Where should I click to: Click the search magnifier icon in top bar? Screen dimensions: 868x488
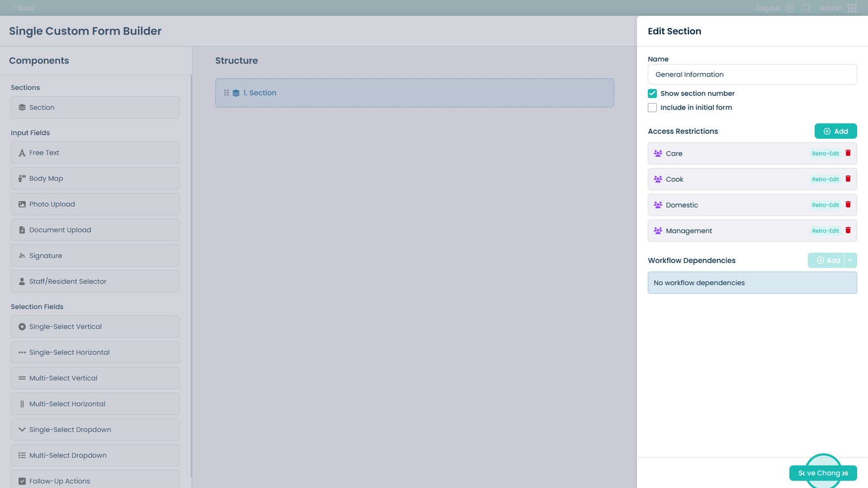coord(807,8)
